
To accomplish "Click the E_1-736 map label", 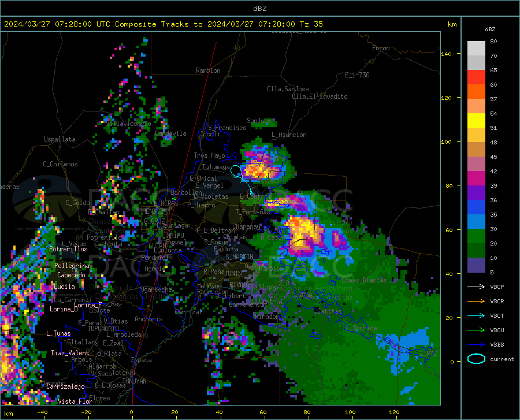I will click(x=357, y=75).
